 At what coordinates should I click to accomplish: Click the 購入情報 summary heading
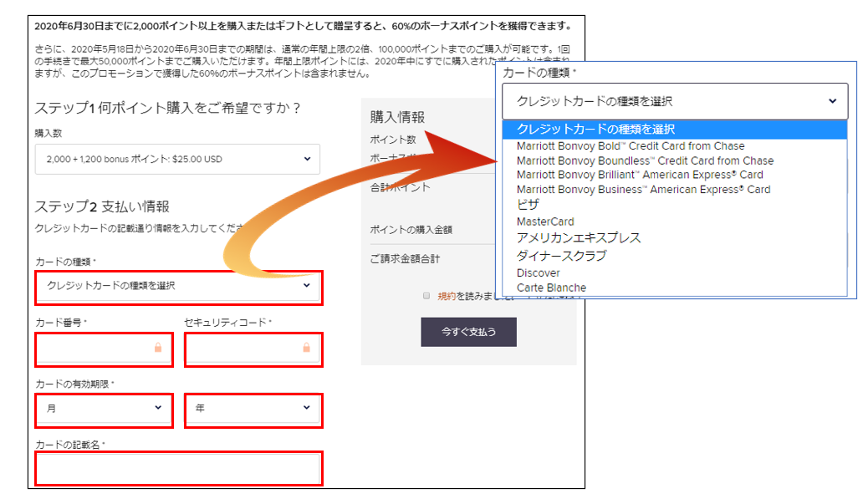click(x=397, y=117)
